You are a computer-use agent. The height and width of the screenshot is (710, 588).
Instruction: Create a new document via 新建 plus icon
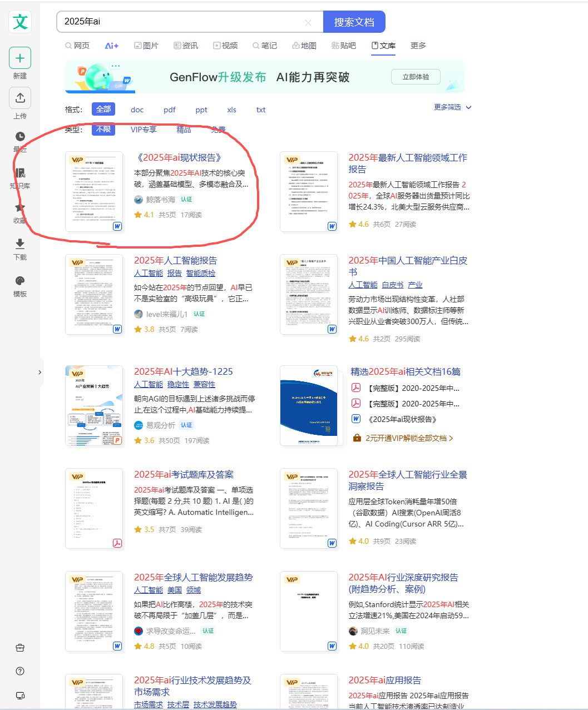coord(20,58)
